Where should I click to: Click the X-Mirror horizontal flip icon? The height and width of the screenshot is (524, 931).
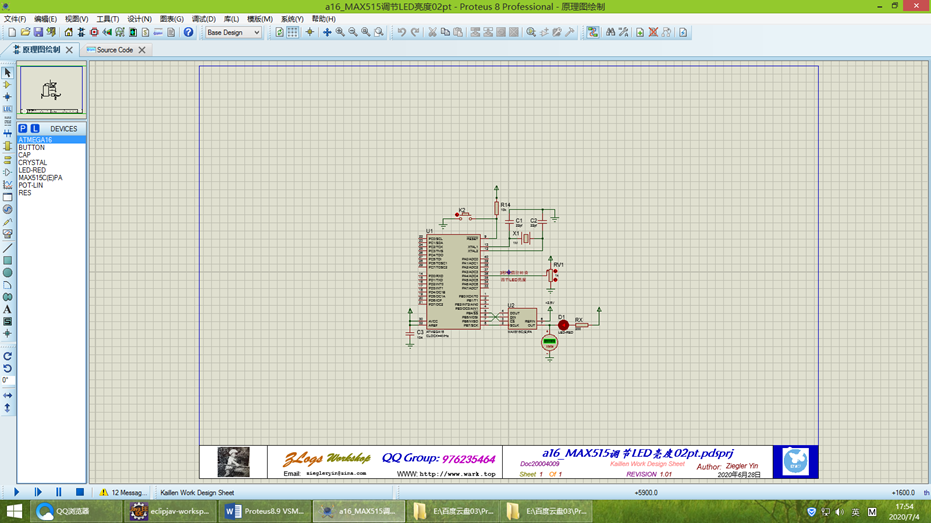[x=7, y=395]
